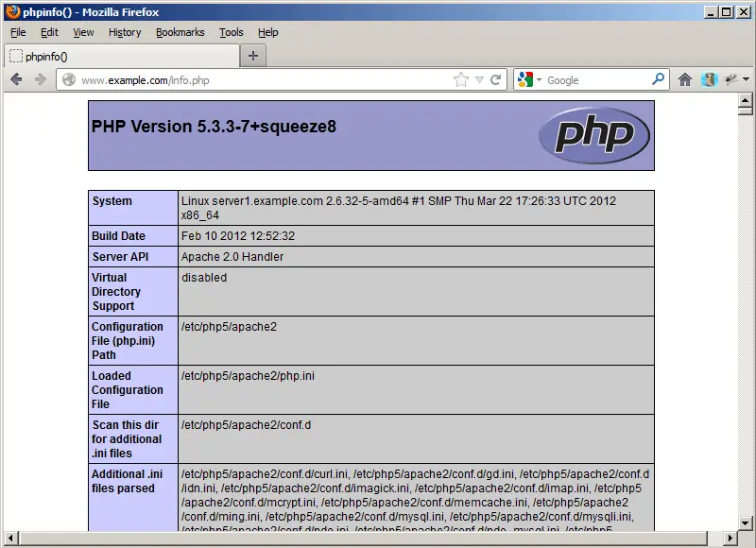Click the "/etc/php5/apache2/php.ini" value
This screenshot has height=548, width=756.
(x=248, y=376)
